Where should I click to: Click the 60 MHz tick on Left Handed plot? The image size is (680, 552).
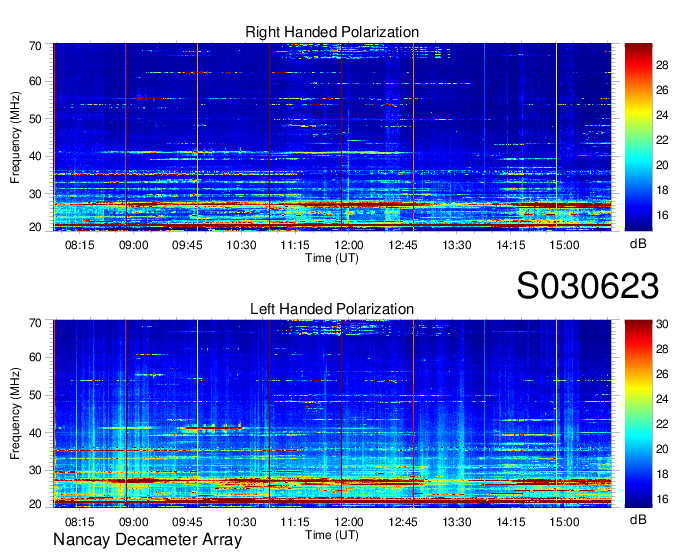[35, 358]
